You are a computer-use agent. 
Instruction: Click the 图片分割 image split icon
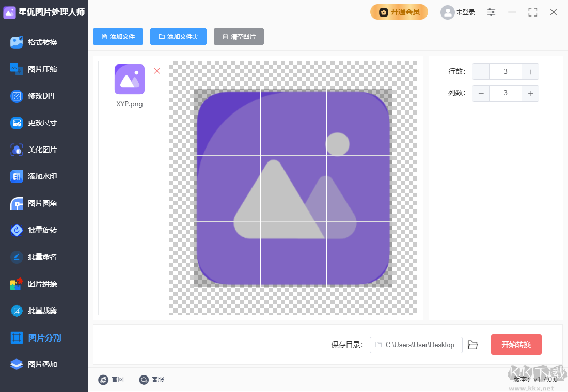pos(17,338)
